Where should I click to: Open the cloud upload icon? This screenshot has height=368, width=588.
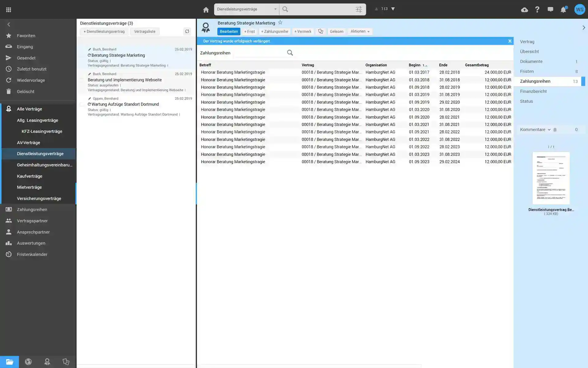(524, 10)
